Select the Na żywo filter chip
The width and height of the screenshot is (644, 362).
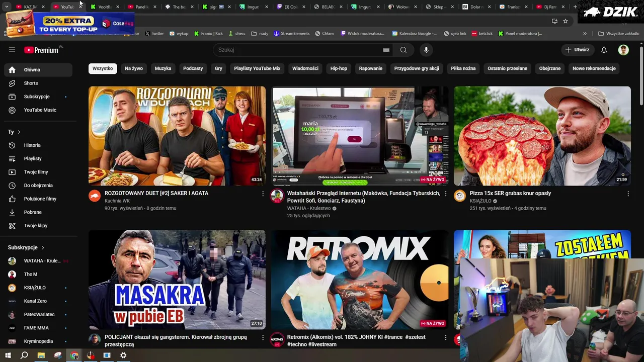coord(134,68)
